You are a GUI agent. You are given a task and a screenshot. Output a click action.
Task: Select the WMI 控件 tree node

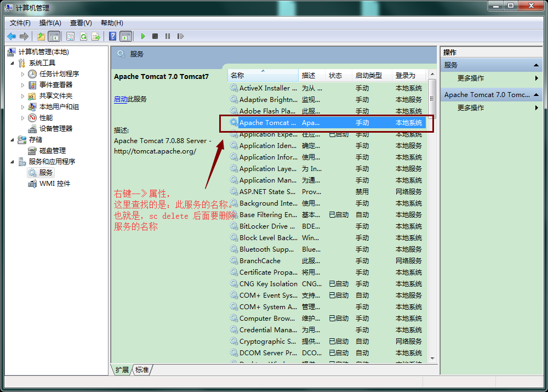54,183
